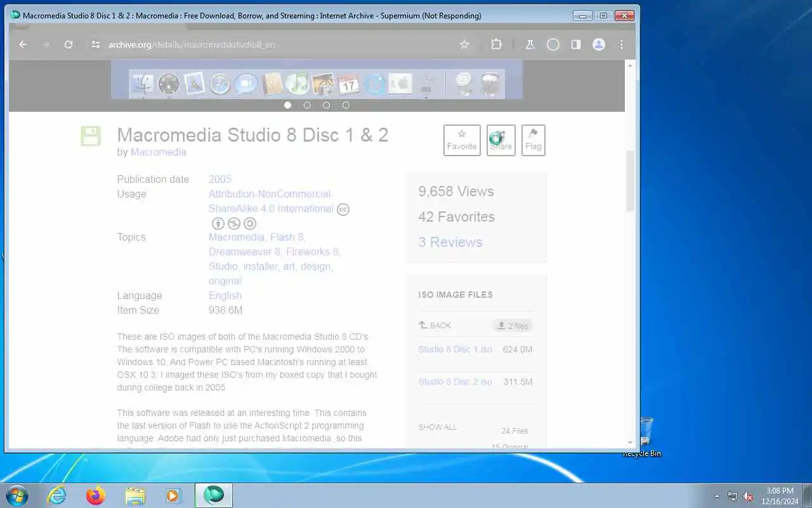The height and width of the screenshot is (508, 812).
Task: Click the green floppy disk software icon
Action: point(91,136)
